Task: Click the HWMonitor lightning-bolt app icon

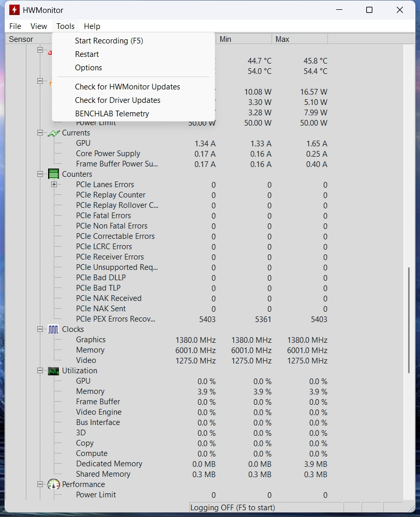Action: click(14, 10)
